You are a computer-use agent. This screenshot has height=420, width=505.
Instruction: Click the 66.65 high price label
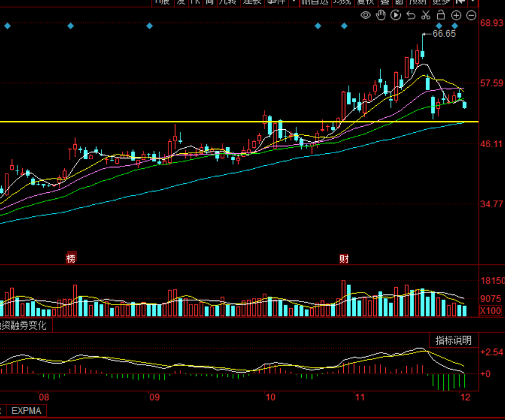click(444, 34)
